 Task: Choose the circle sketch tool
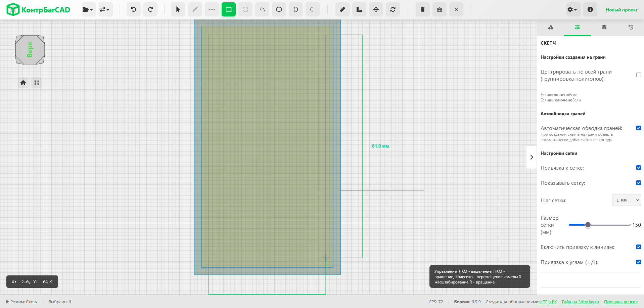click(x=245, y=10)
